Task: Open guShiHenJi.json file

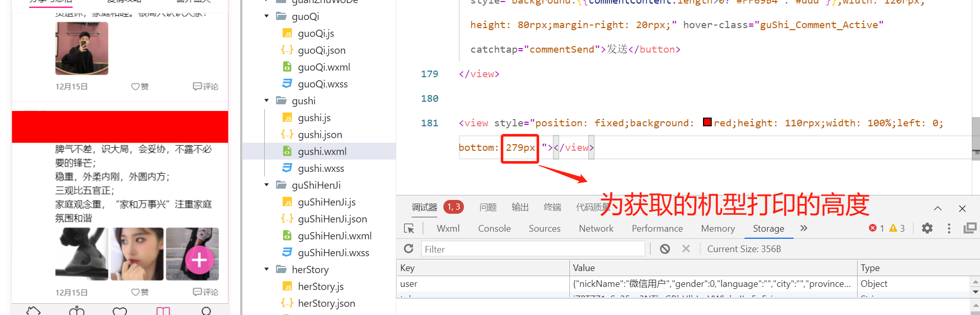Action: coord(332,219)
